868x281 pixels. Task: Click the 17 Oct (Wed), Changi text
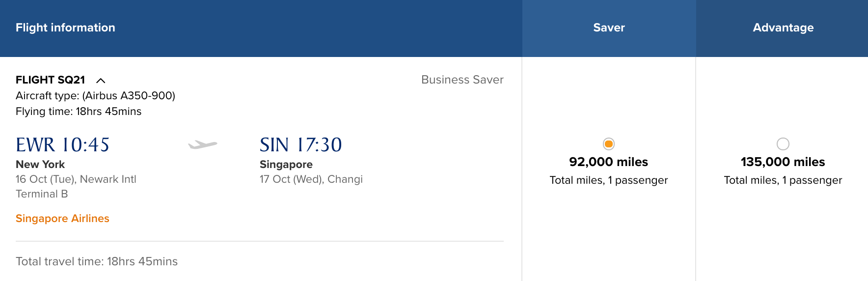[x=311, y=179]
